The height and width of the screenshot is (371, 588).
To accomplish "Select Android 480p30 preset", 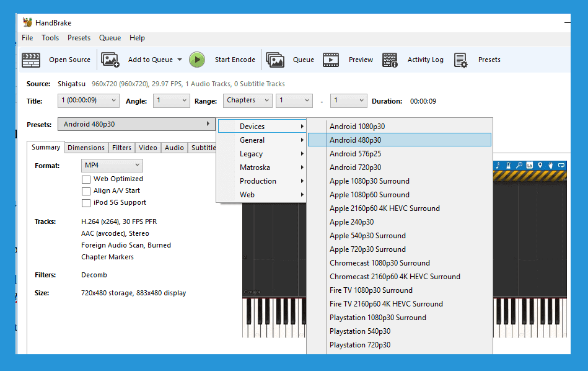I will [x=400, y=140].
